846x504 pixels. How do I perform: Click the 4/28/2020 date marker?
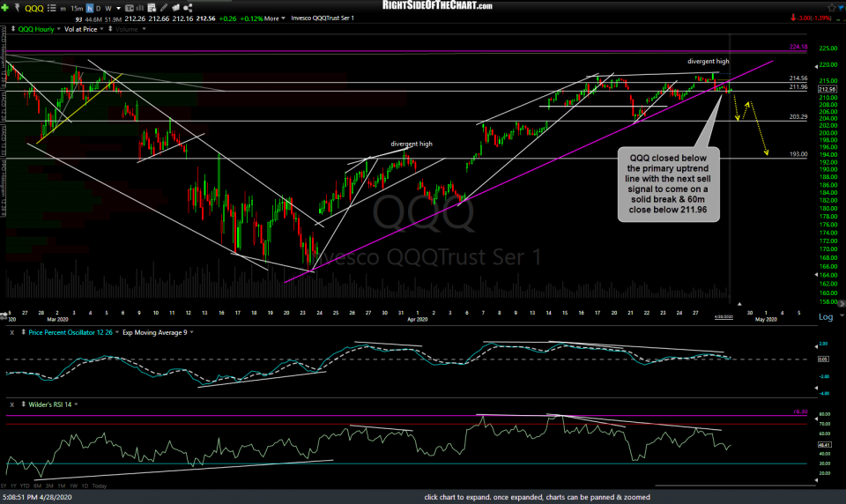pos(724,316)
